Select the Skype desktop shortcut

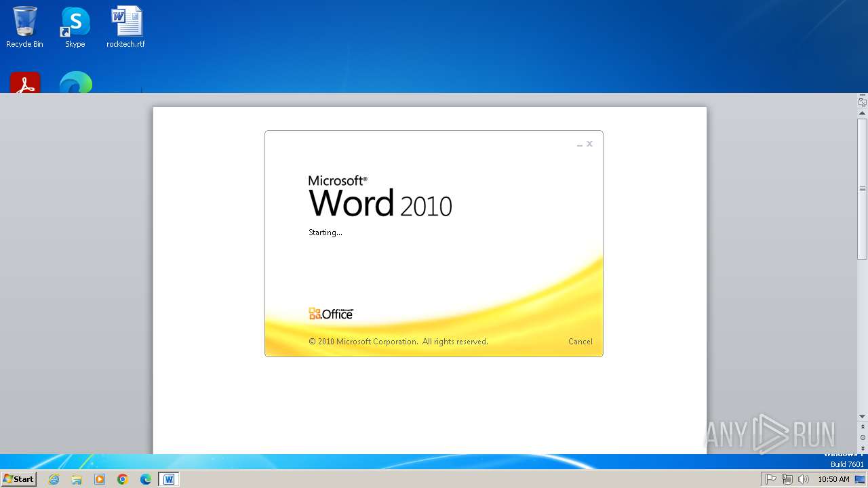pos(75,28)
